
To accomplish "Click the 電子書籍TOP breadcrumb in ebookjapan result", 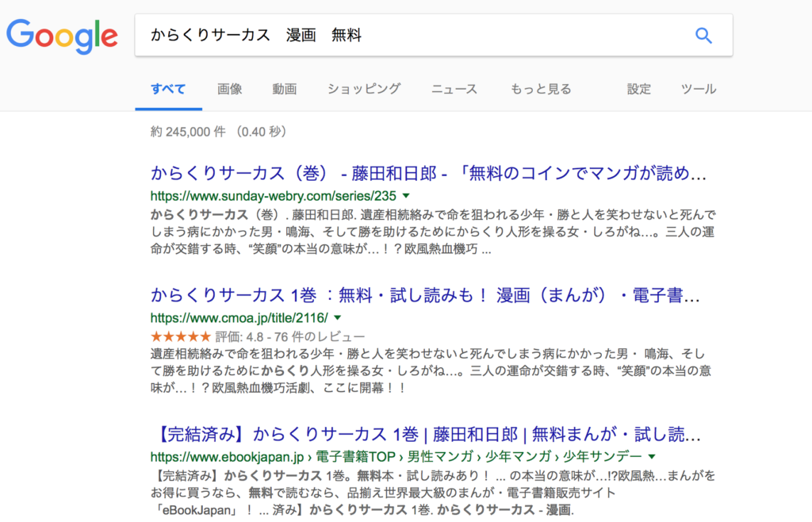I will point(355,456).
